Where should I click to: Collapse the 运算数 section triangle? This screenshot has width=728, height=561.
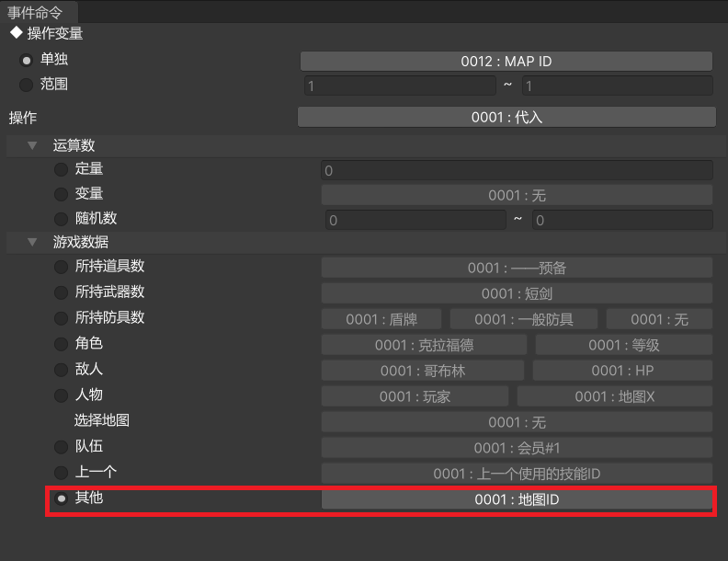click(x=33, y=145)
